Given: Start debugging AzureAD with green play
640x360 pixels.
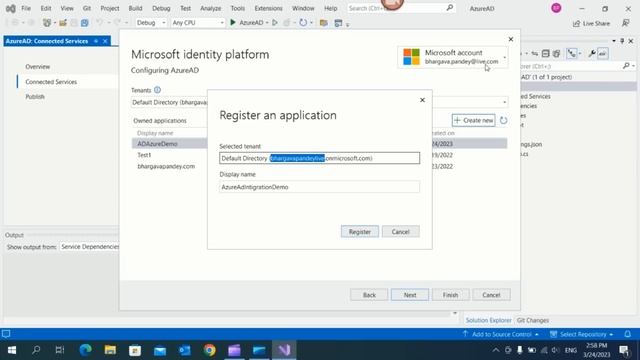Looking at the screenshot, I should (233, 22).
